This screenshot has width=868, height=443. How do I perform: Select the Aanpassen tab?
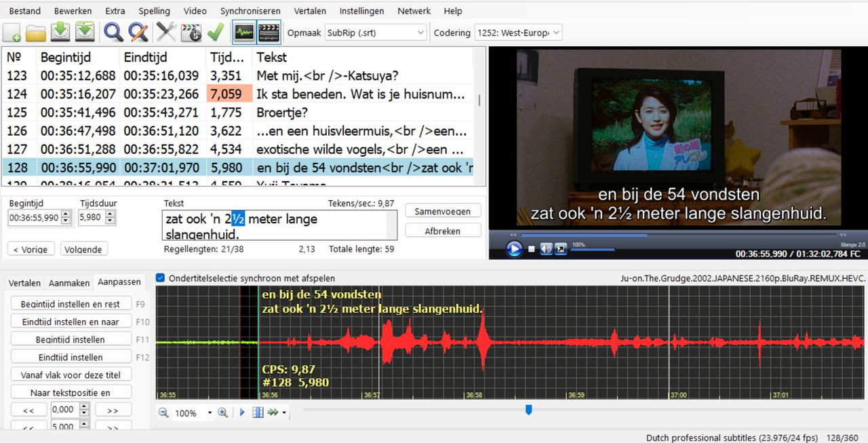[119, 282]
